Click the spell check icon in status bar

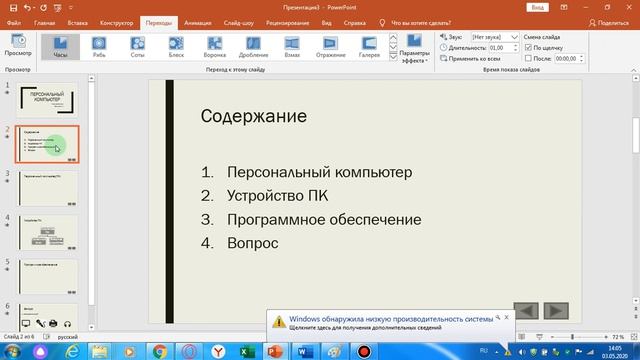(x=47, y=337)
